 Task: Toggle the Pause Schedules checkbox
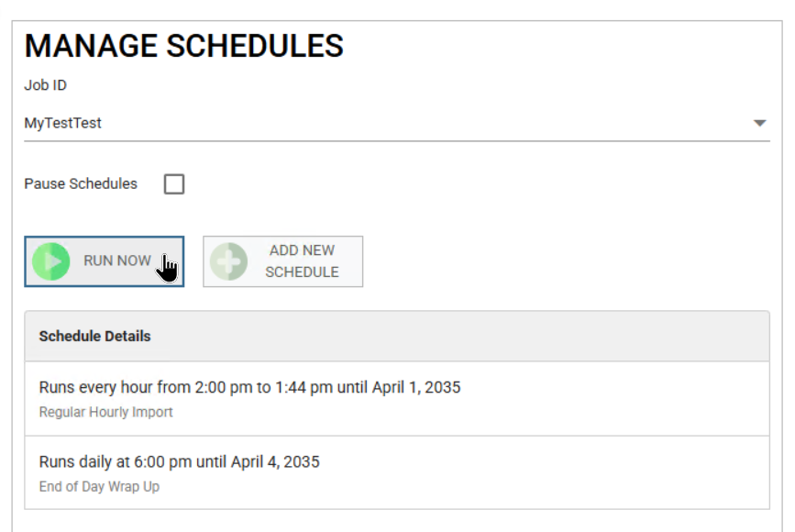[x=174, y=184]
